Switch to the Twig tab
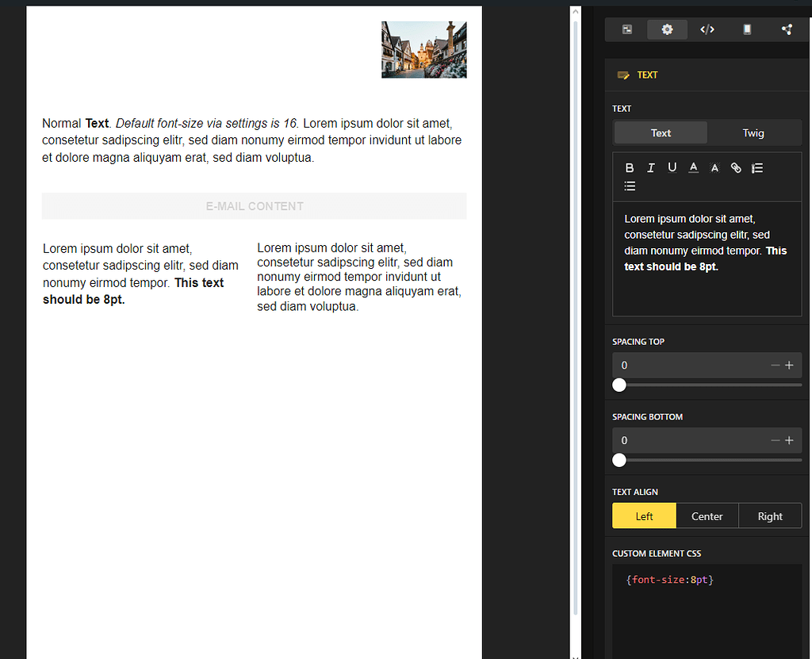812x659 pixels. point(754,133)
